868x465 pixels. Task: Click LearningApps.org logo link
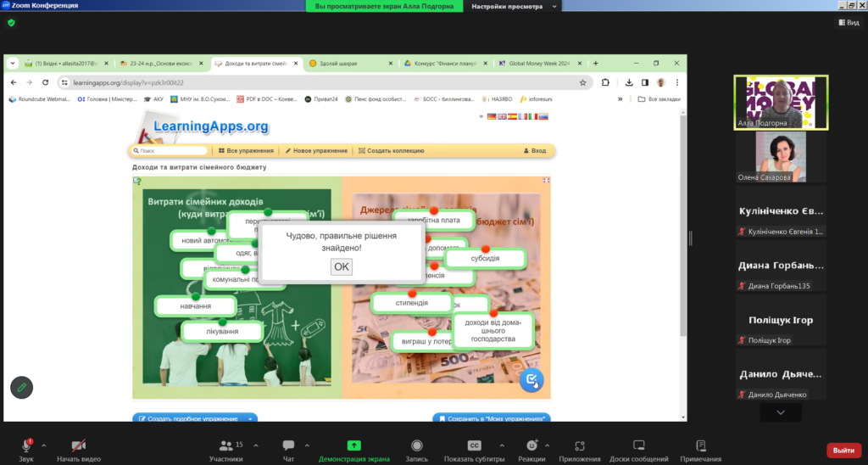click(210, 126)
